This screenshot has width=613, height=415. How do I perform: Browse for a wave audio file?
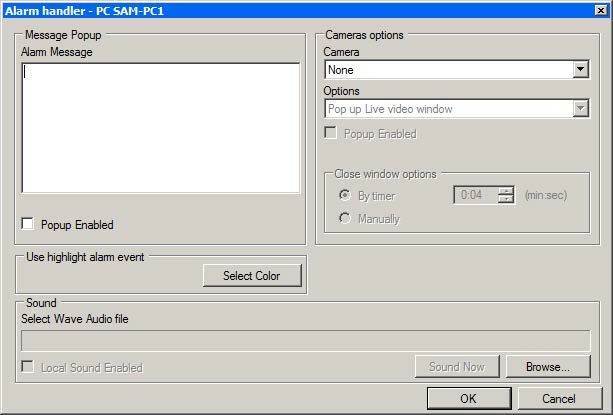548,367
